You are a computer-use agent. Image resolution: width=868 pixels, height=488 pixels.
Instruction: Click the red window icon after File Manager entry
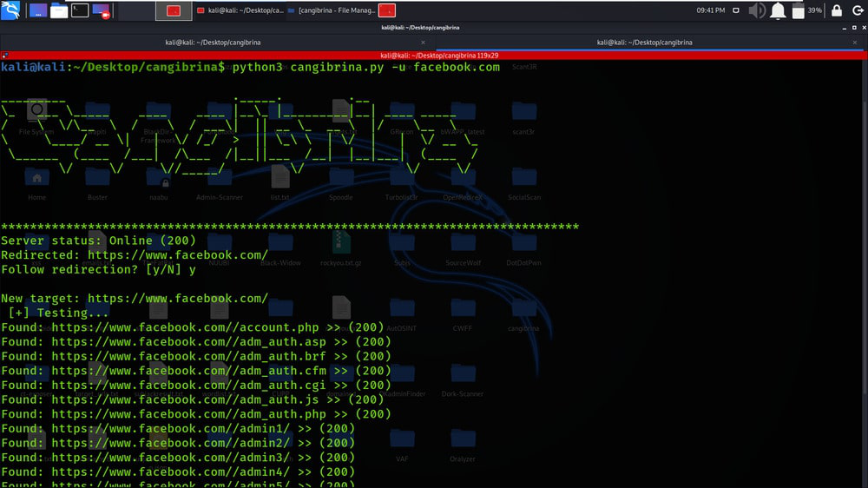pos(387,10)
